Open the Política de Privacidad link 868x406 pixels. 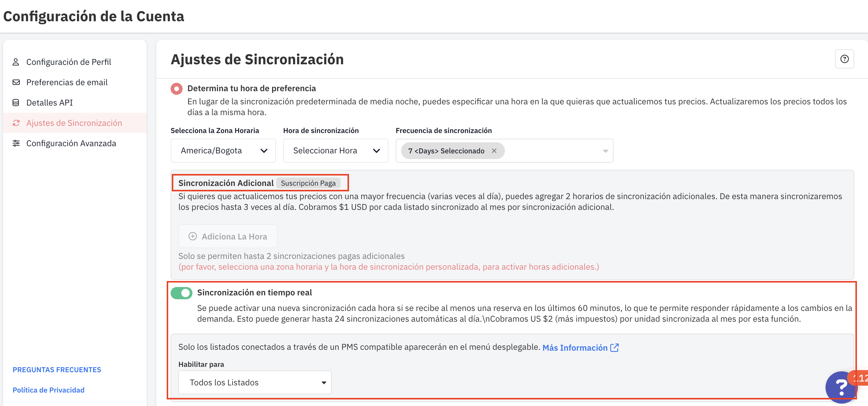point(48,390)
